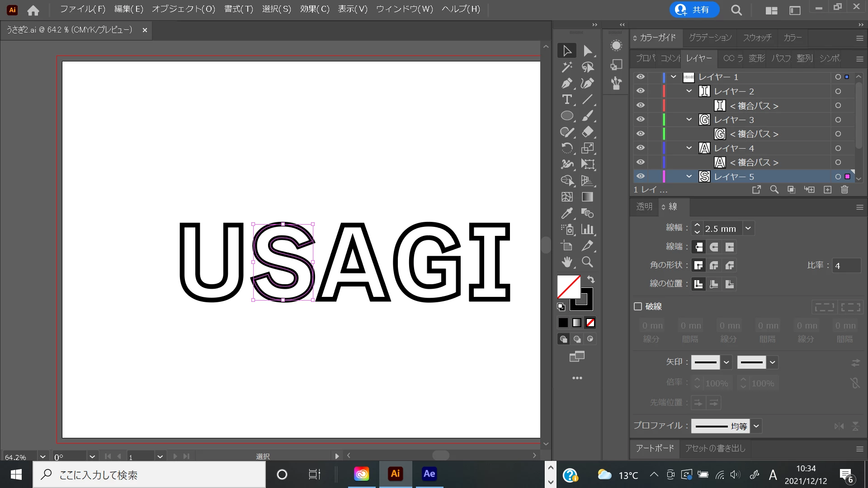Click the Windows taskbar search box
This screenshot has height=488, width=868.
[x=149, y=475]
